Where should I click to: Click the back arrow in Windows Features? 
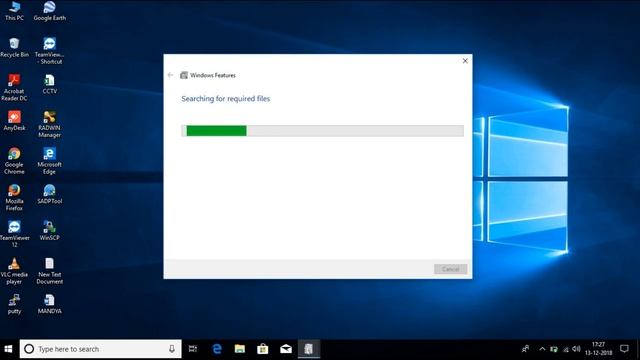click(x=170, y=75)
